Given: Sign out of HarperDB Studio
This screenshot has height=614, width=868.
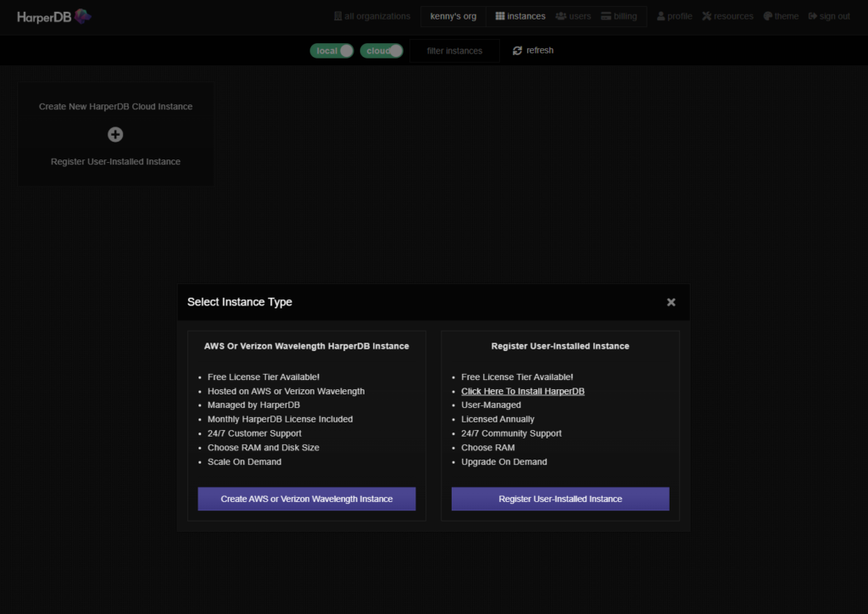Looking at the screenshot, I should pyautogui.click(x=829, y=17).
